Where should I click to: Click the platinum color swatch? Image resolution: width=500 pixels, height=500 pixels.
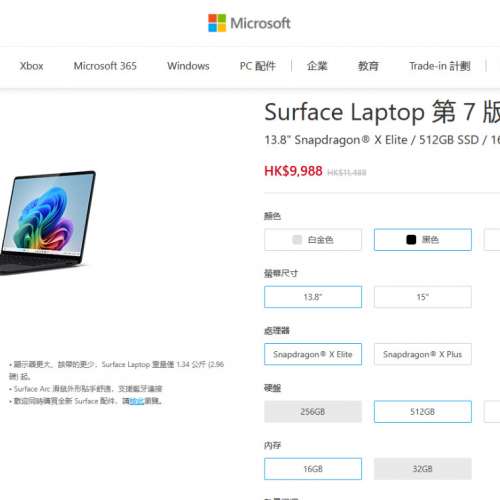point(297,240)
